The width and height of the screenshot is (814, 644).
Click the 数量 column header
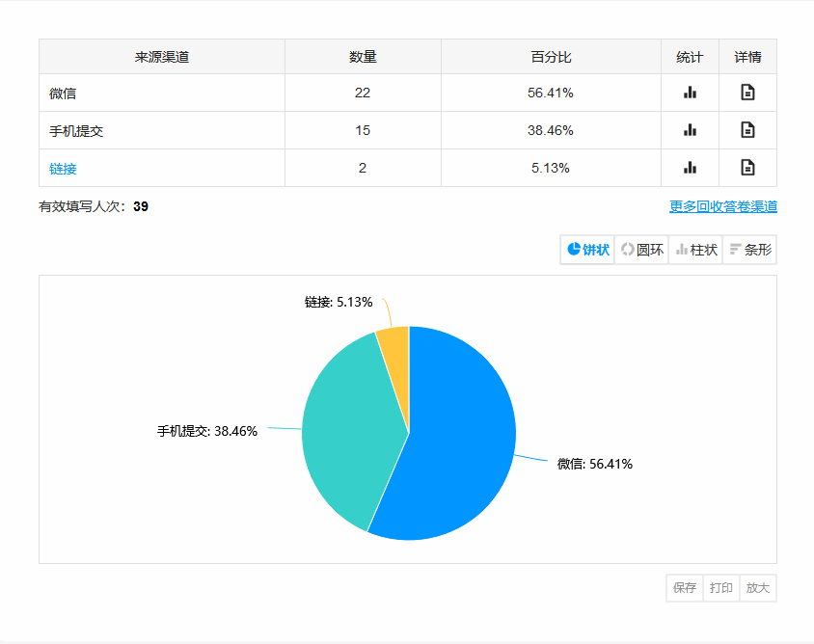pyautogui.click(x=363, y=57)
